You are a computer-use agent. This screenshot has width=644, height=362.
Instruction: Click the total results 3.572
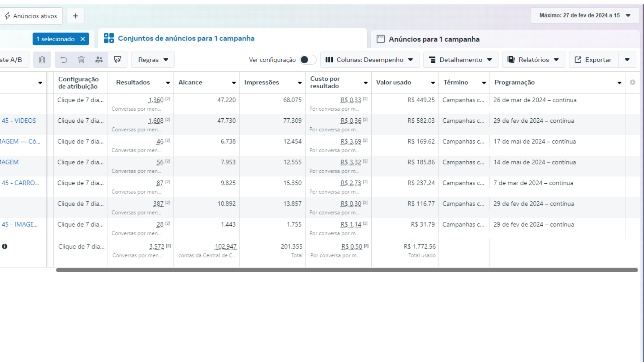[157, 247]
